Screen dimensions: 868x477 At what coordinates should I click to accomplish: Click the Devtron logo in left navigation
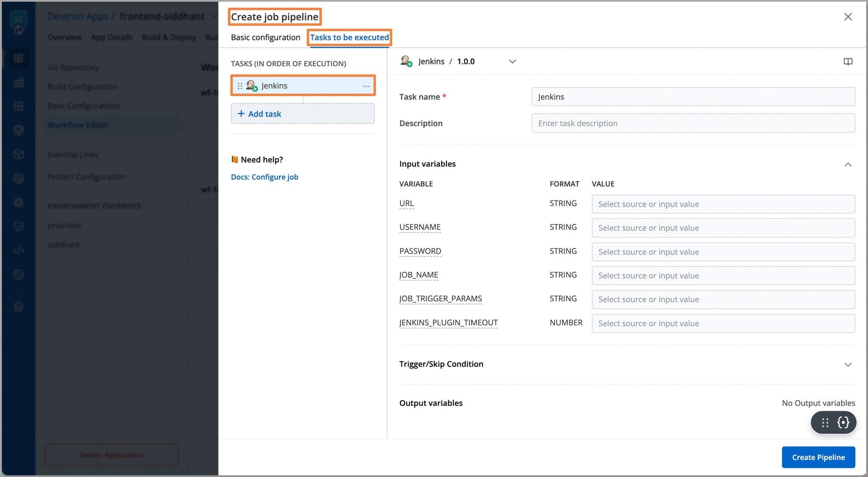(x=18, y=23)
